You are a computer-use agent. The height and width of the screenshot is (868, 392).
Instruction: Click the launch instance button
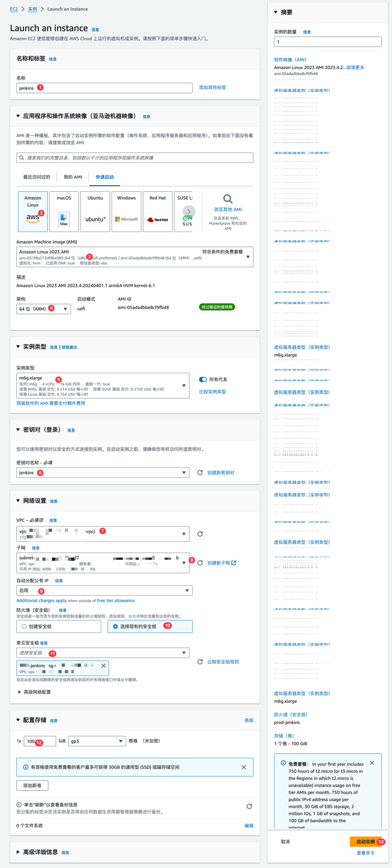(365, 842)
